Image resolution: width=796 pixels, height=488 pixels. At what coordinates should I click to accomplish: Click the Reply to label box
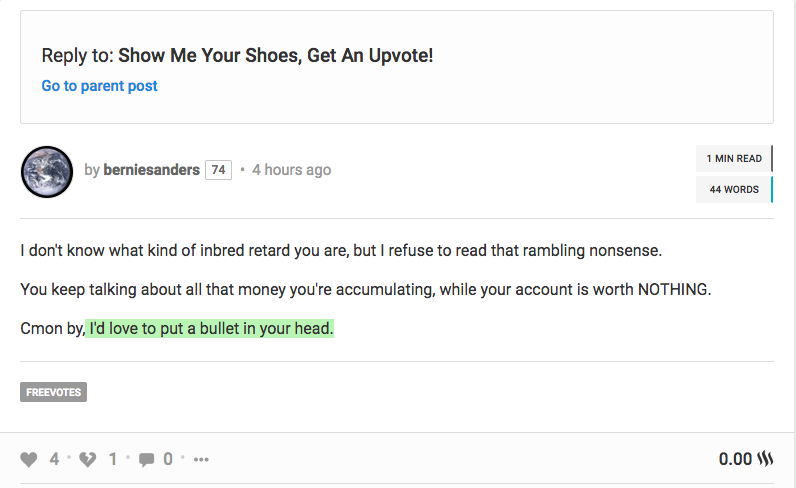(x=397, y=67)
